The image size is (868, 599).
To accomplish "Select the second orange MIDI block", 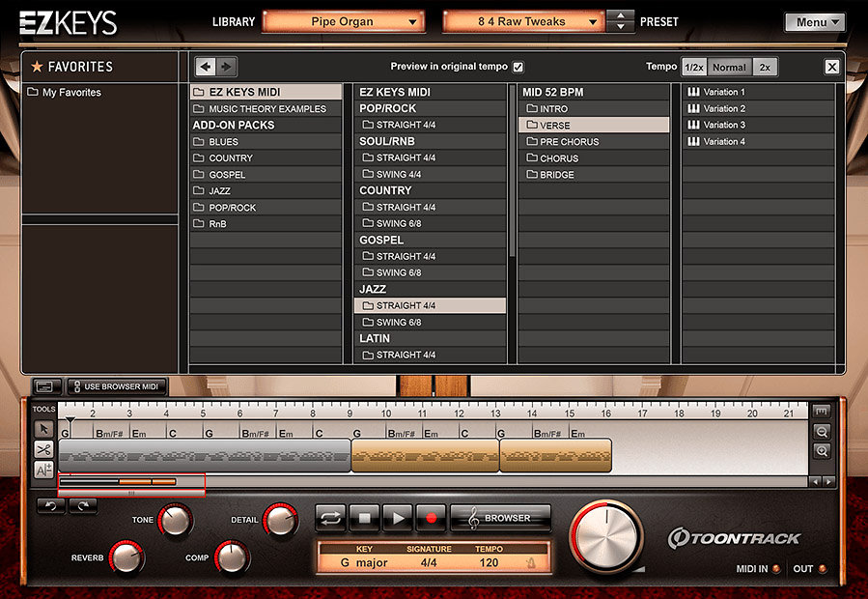I will (x=556, y=455).
